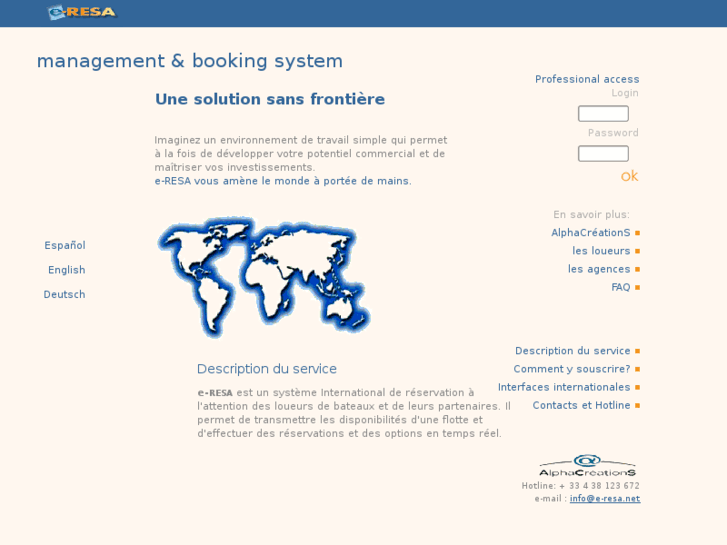Open the les loueurs link
Image resolution: width=727 pixels, height=545 pixels.
point(601,251)
